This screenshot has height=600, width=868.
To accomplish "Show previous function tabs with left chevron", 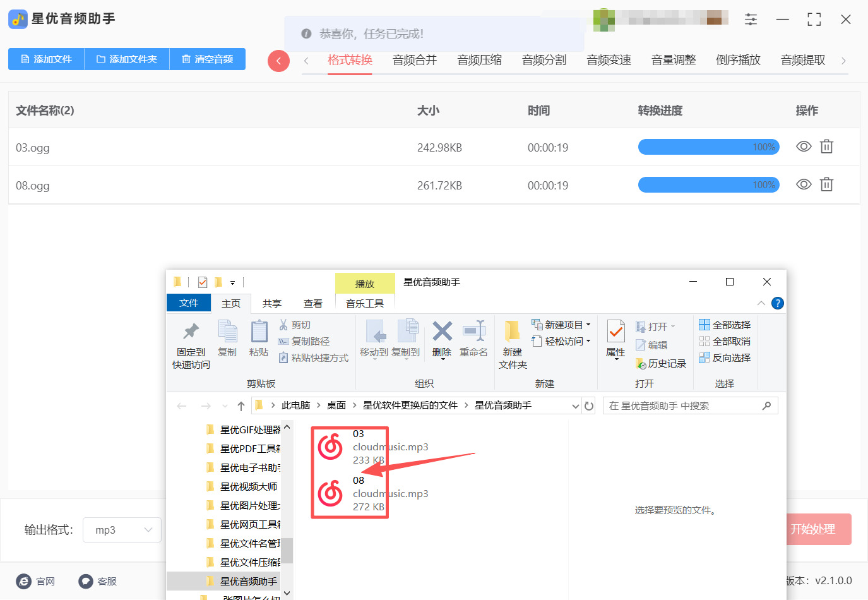I will [306, 61].
